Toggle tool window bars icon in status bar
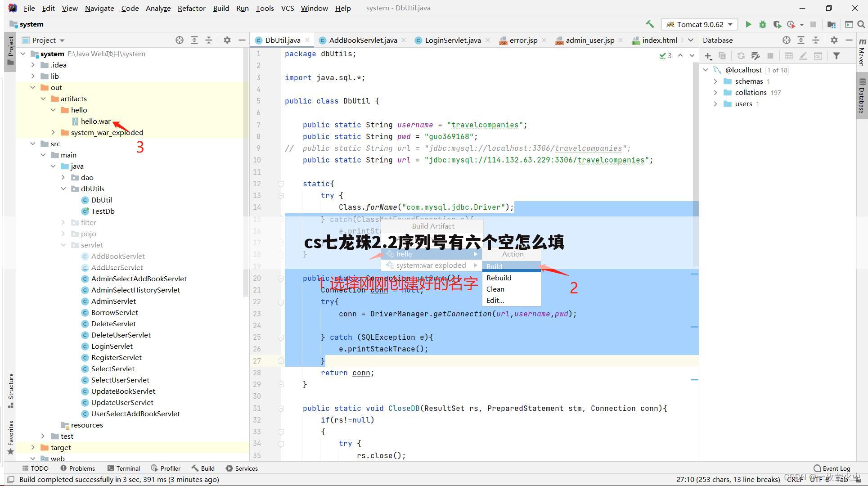Image resolution: width=868 pixels, height=486 pixels. 11,480
